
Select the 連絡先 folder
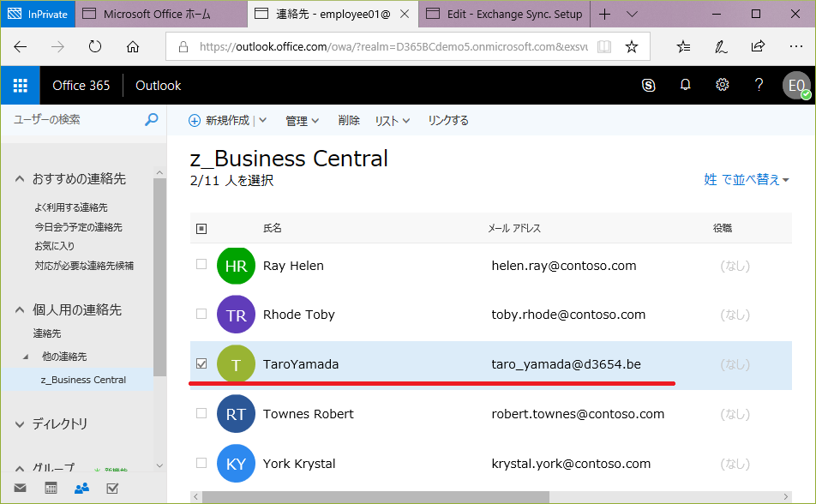coord(47,333)
